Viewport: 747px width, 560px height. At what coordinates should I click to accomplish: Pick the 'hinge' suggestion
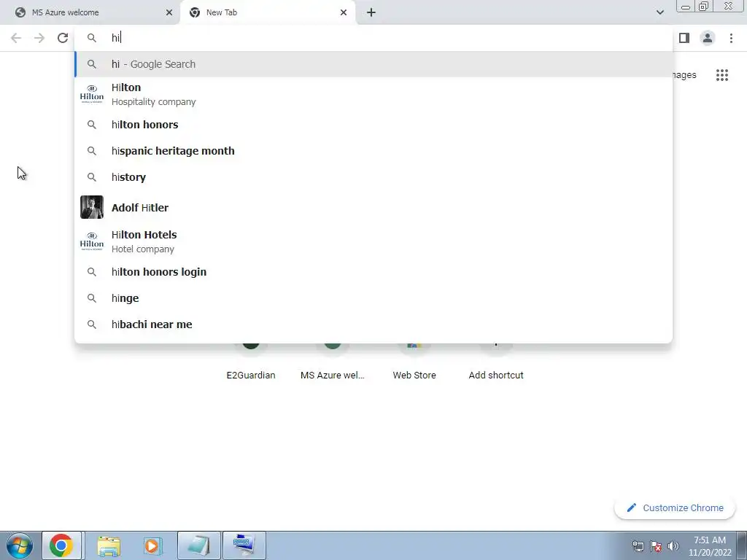coord(374,298)
